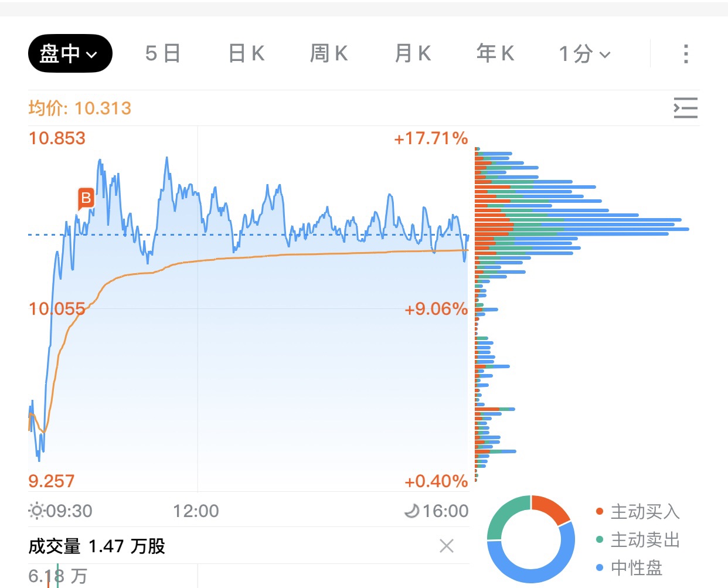The image size is (728, 588).
Task: Switch to the 5日 tab
Action: 162,54
